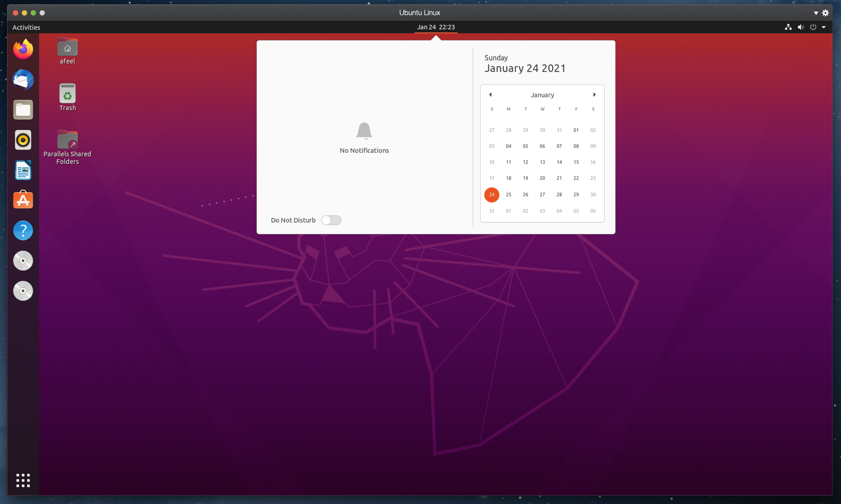Select January 15 in calendar
Screen dimensions: 841x504
pyautogui.click(x=576, y=162)
